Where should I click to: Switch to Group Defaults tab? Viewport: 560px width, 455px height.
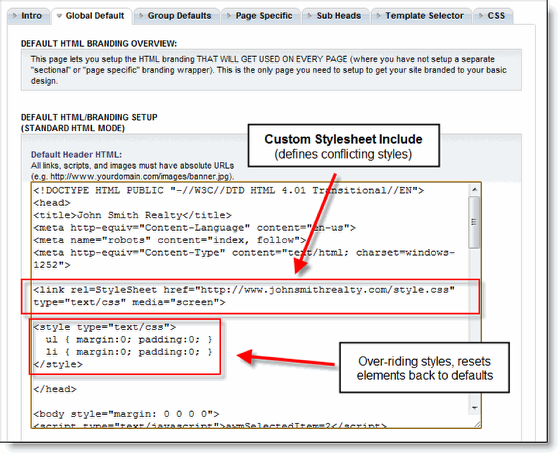176,16
